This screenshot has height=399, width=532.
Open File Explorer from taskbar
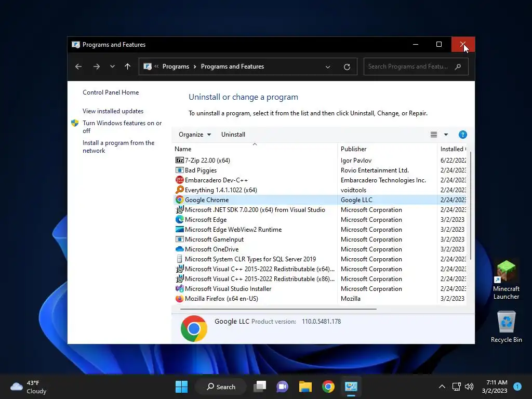[305, 387]
